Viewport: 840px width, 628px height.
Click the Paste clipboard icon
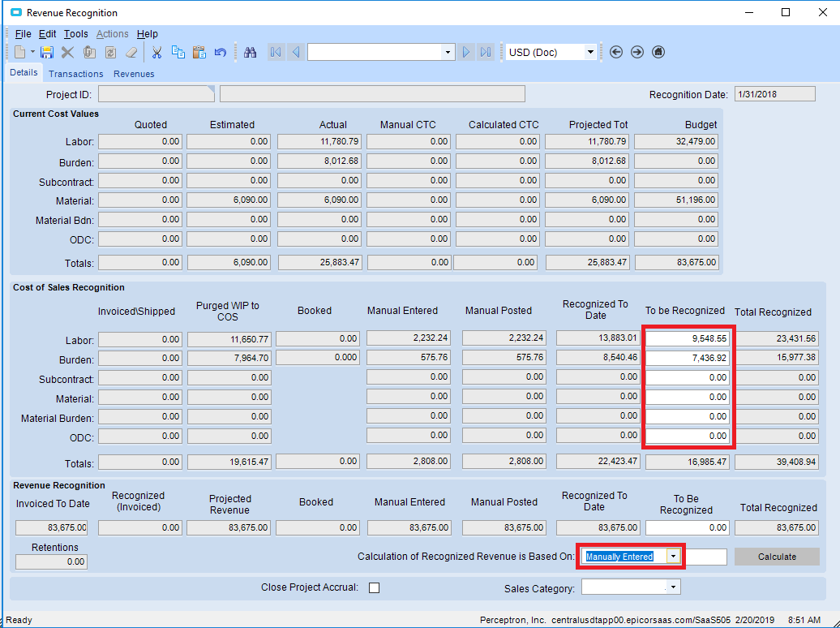coord(199,53)
